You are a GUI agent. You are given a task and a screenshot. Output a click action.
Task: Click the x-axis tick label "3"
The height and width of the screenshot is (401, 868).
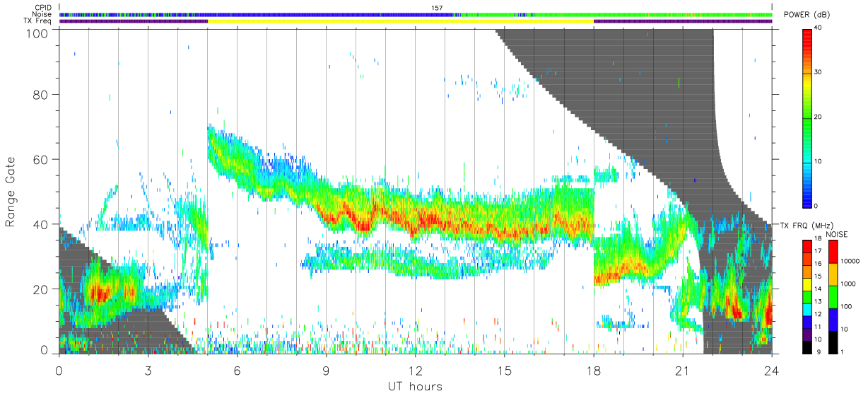[x=148, y=370]
